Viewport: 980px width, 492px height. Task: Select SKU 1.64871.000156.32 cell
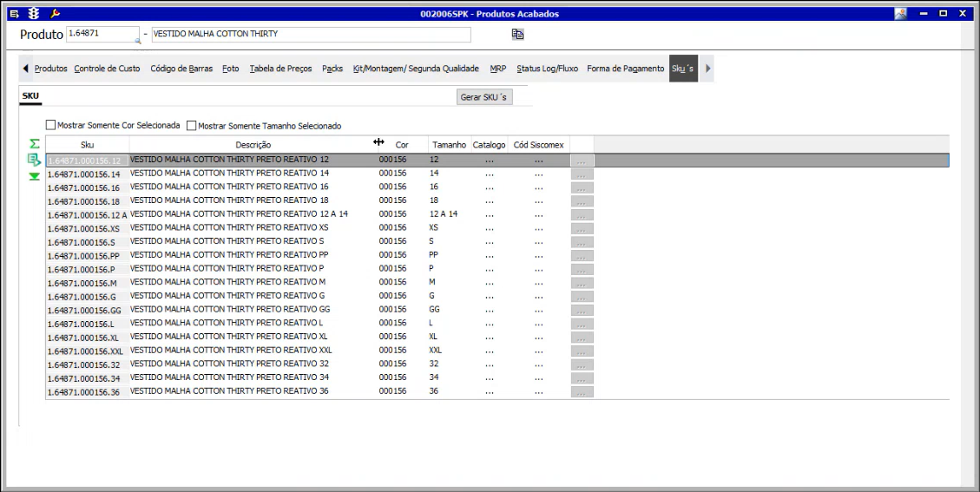coord(88,364)
